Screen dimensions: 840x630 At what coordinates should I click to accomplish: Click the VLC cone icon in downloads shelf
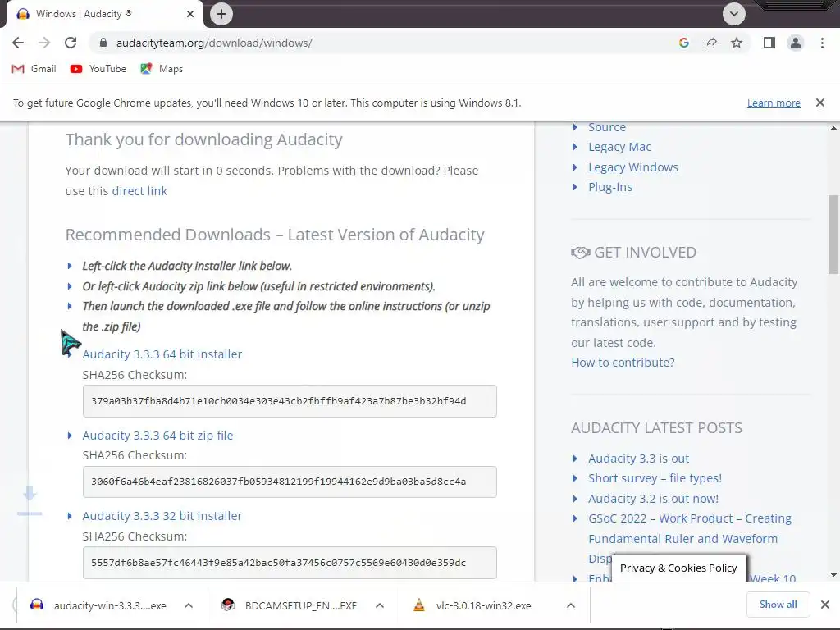(419, 605)
